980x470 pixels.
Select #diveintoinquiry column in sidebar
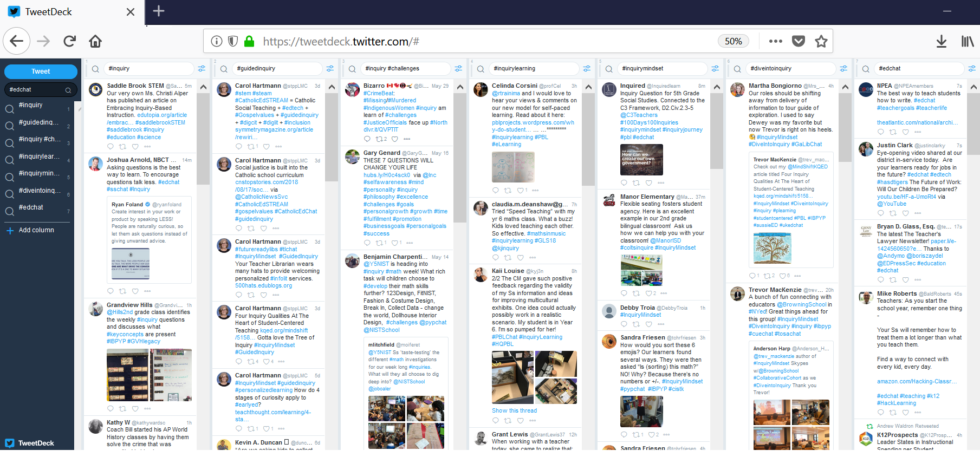(x=38, y=191)
